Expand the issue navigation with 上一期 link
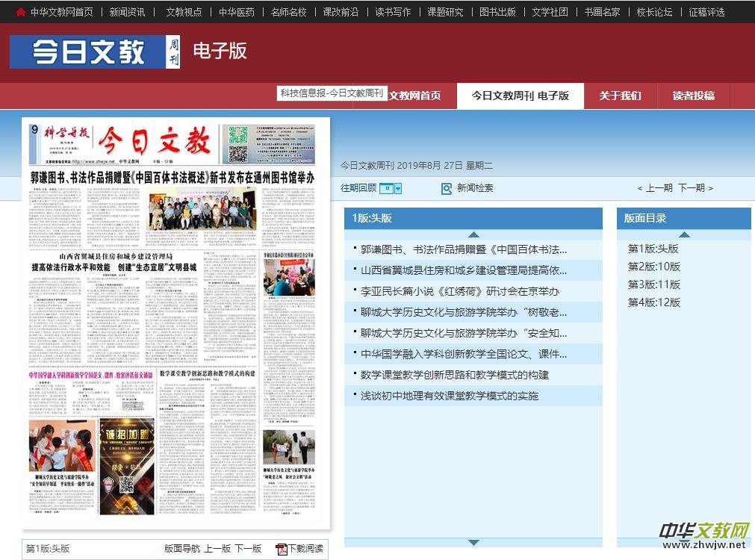 (x=659, y=188)
